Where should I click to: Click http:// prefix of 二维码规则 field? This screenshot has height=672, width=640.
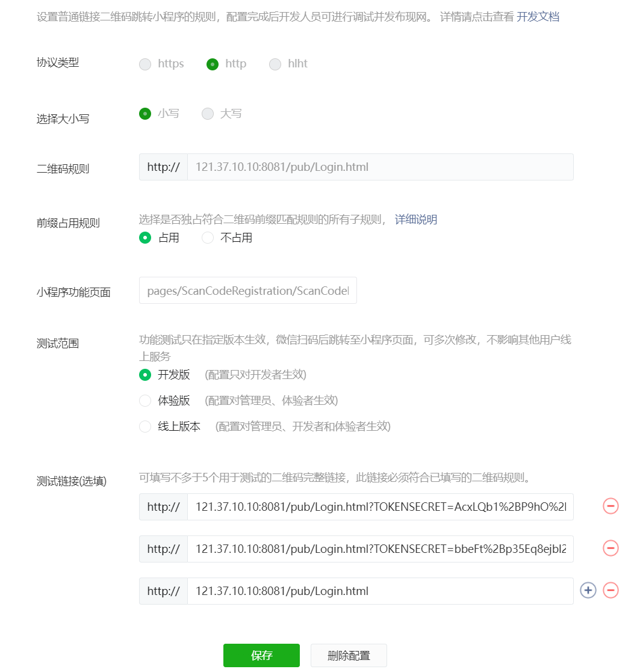[x=163, y=167]
